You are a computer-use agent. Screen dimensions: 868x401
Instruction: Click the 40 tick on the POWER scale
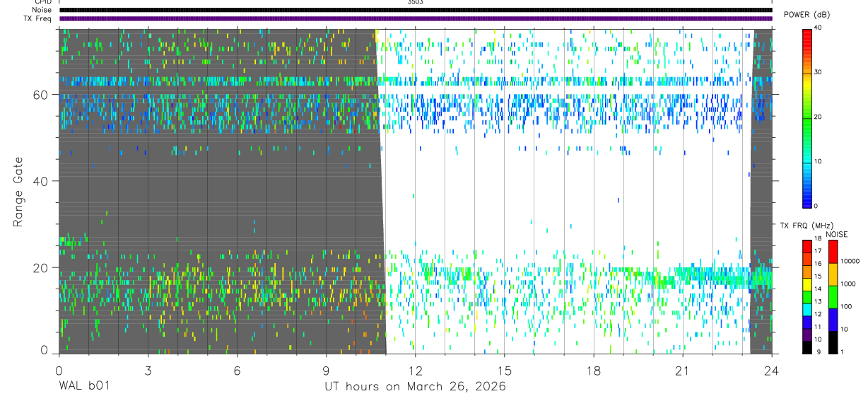pos(818,28)
